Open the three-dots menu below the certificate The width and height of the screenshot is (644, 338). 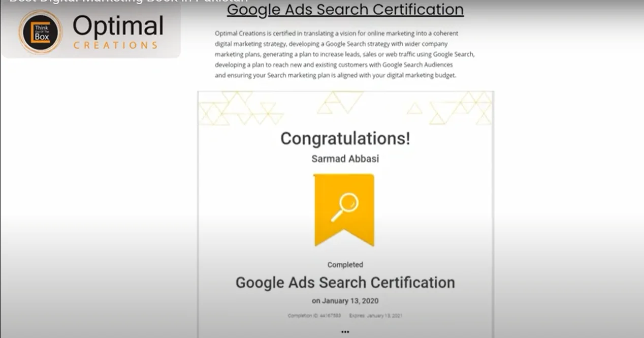click(x=345, y=332)
